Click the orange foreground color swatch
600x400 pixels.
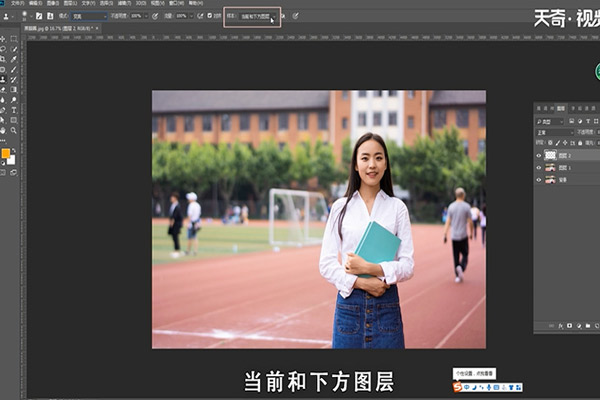5,153
